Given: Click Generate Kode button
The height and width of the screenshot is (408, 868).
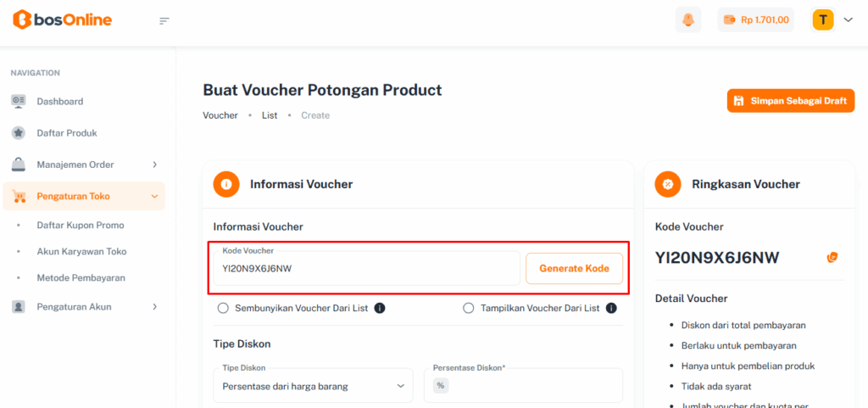Looking at the screenshot, I should pos(574,268).
